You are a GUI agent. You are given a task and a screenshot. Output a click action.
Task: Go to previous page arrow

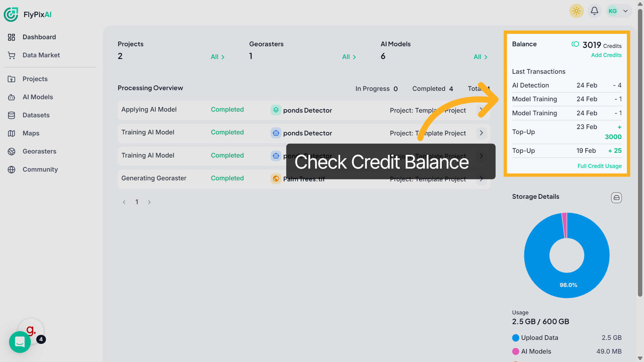tap(124, 202)
